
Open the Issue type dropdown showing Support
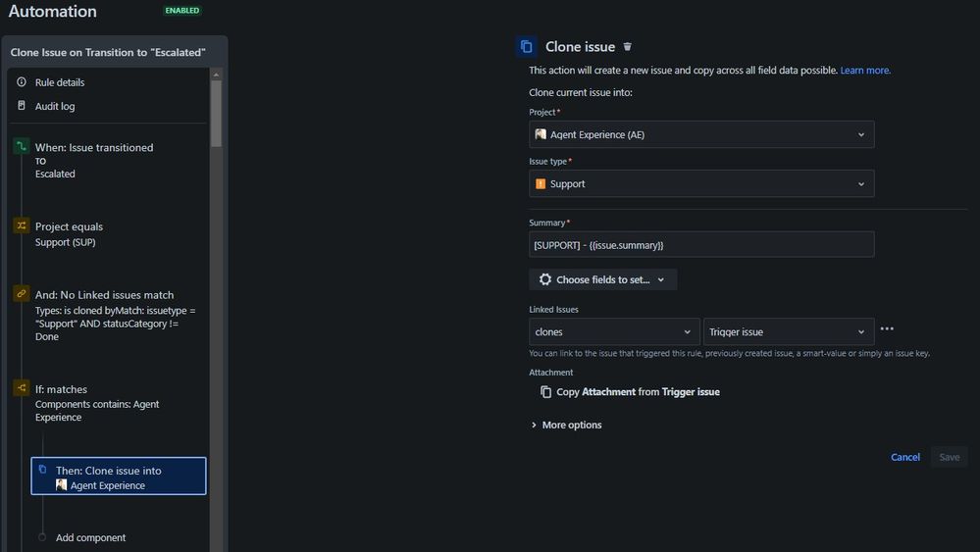[701, 183]
